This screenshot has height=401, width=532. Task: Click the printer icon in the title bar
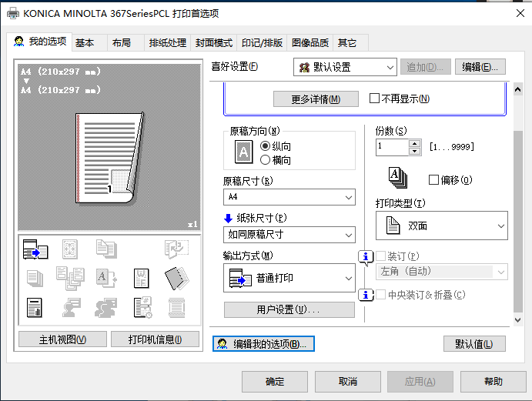[x=13, y=13]
